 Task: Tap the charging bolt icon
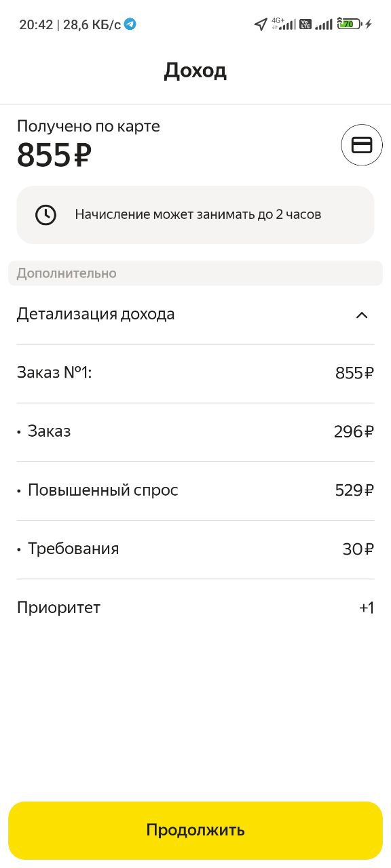point(369,24)
